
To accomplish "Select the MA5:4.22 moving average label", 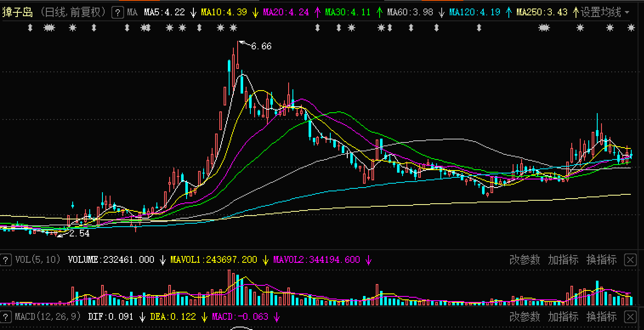I will [x=165, y=12].
